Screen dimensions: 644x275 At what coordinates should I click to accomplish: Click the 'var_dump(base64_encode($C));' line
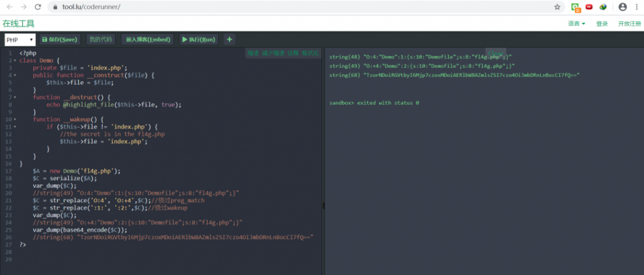point(80,230)
